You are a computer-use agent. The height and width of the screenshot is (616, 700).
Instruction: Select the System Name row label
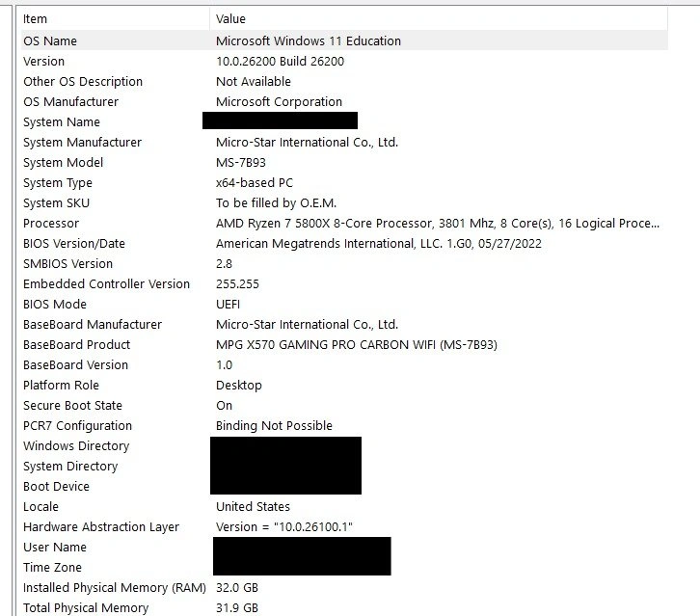[x=62, y=121]
